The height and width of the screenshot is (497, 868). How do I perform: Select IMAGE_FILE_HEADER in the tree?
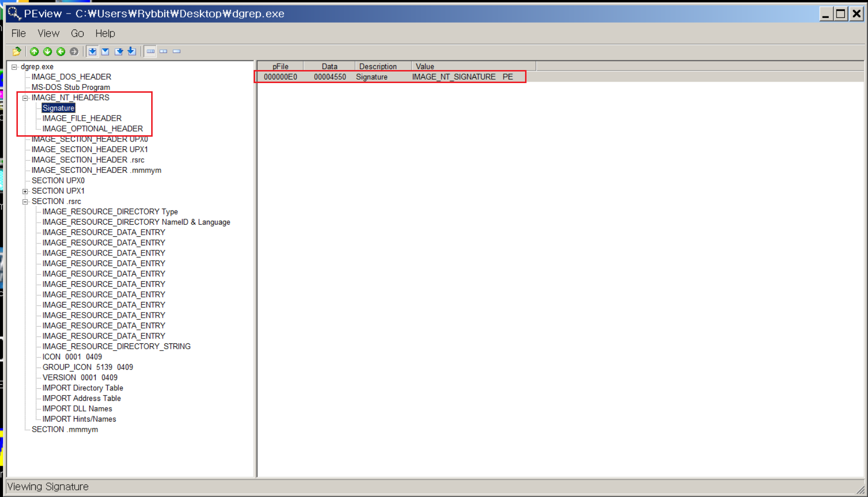[x=82, y=118]
